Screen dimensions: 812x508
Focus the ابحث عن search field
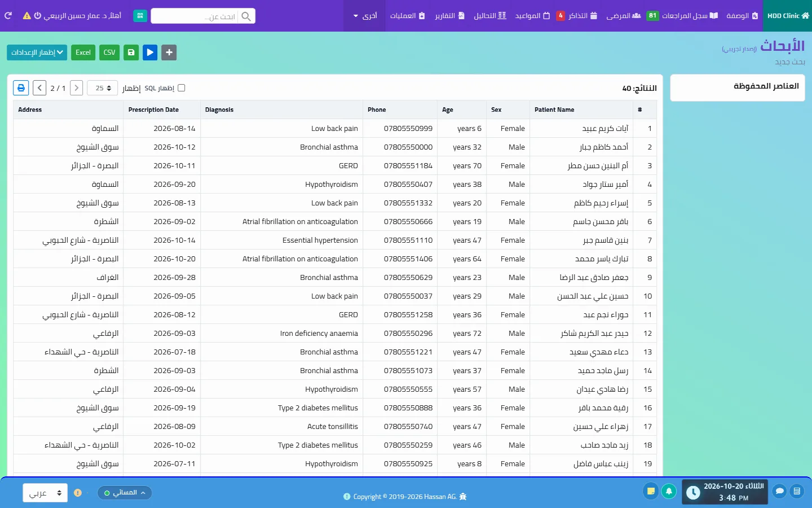[195, 16]
